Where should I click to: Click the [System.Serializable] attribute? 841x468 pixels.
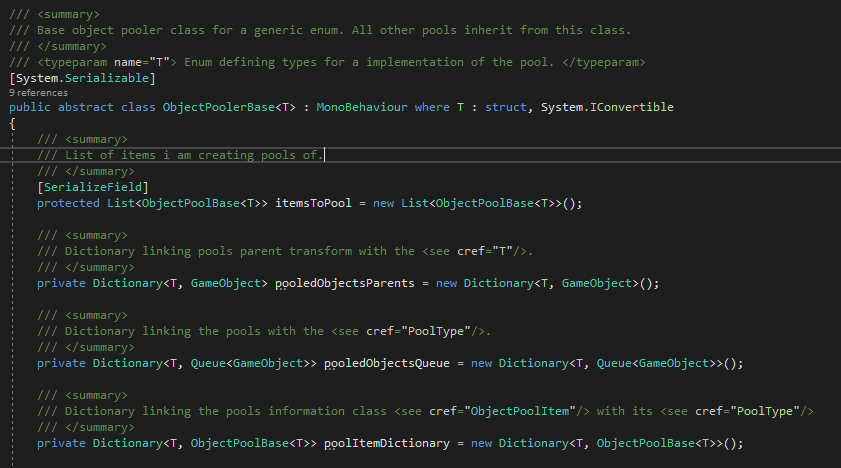pos(81,77)
